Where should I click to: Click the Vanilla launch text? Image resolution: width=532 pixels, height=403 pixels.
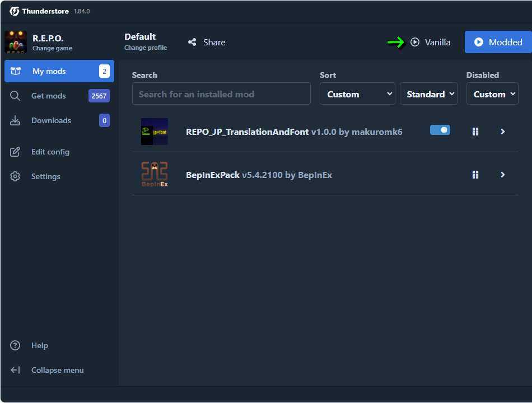438,43
